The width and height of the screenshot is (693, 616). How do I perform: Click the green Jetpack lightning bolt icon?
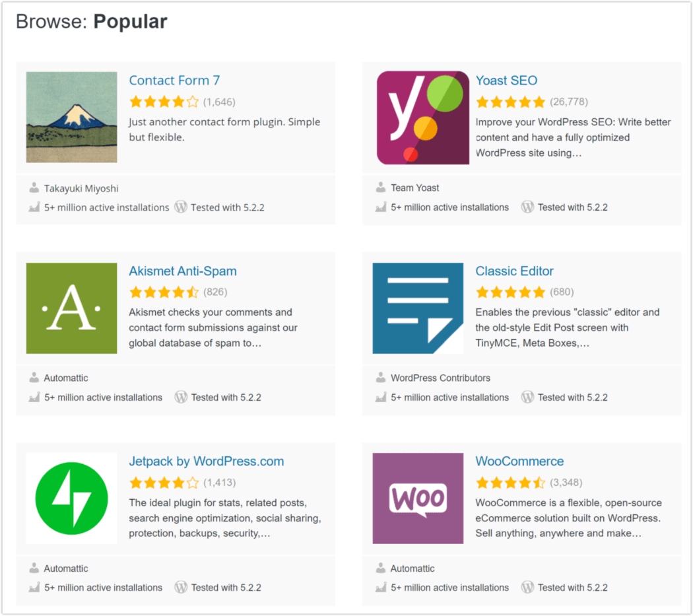71,498
